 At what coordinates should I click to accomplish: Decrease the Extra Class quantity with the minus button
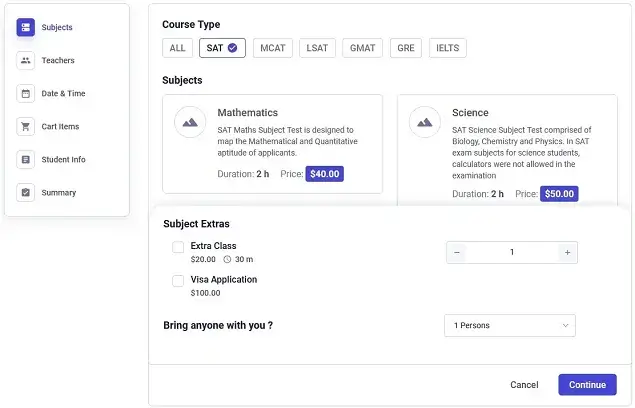[x=457, y=252]
